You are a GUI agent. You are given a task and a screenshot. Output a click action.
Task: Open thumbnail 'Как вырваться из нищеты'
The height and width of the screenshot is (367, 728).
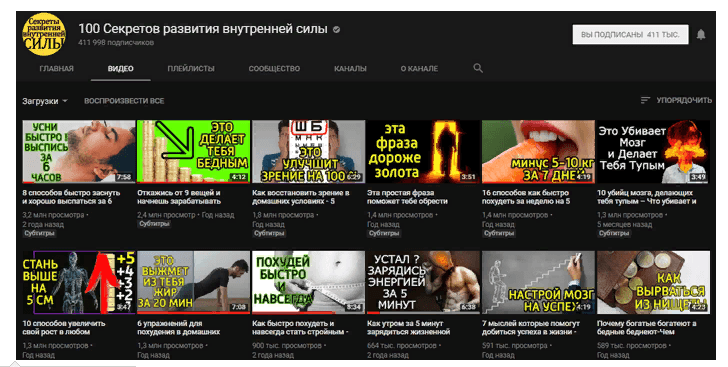click(653, 282)
